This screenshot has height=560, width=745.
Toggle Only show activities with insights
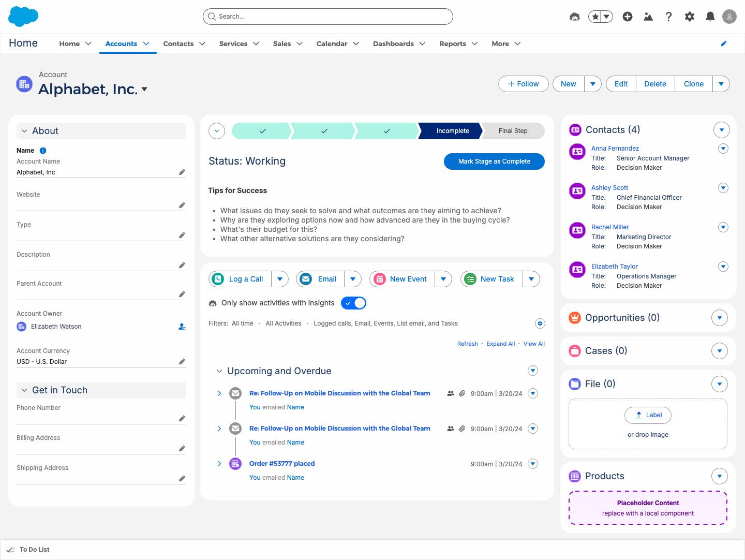point(354,303)
